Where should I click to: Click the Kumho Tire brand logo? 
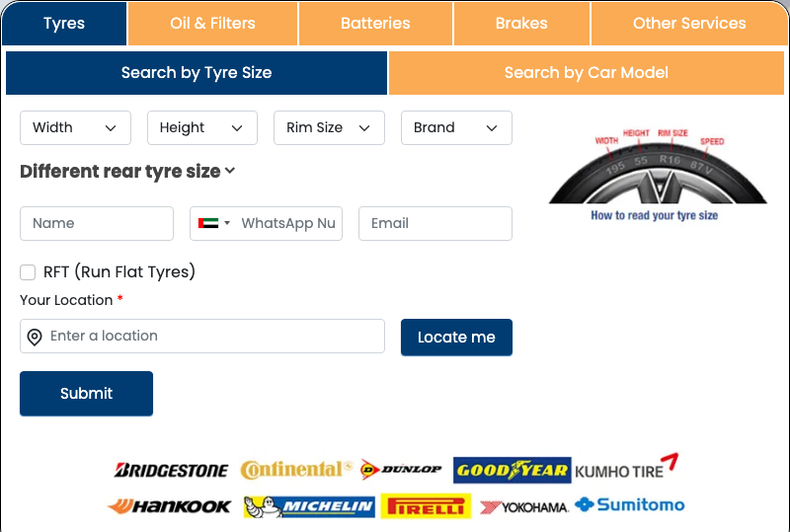[626, 467]
